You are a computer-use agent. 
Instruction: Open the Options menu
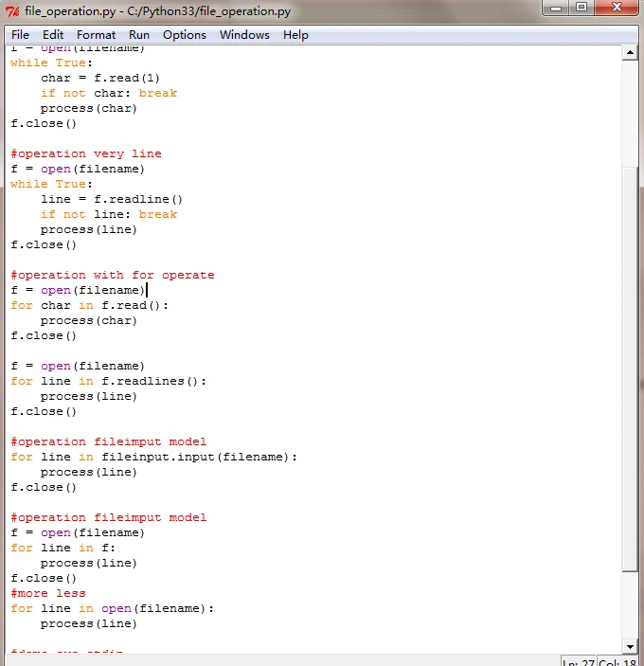click(185, 35)
